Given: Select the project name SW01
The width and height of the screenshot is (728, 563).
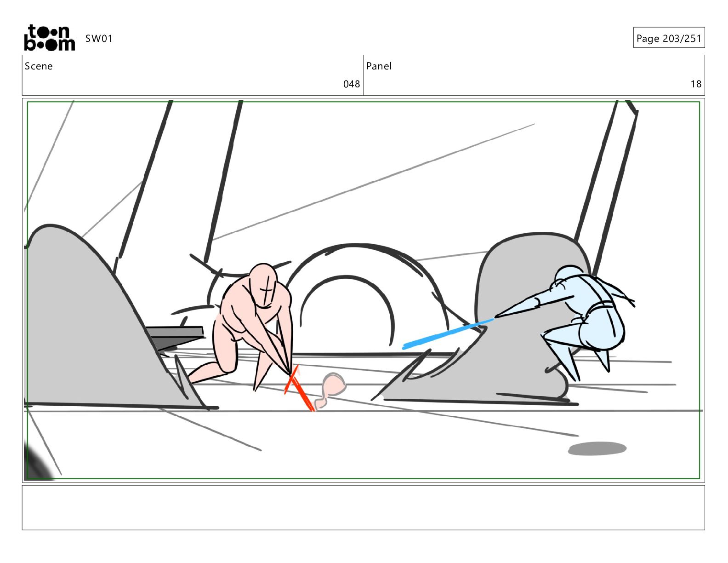Looking at the screenshot, I should [x=99, y=39].
